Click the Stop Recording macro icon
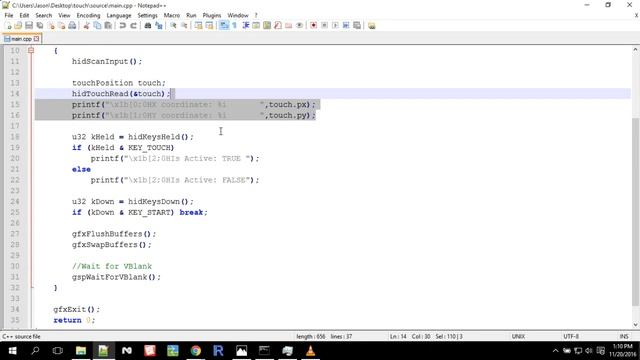Viewport: 640px width, 360px height. [x=324, y=25]
